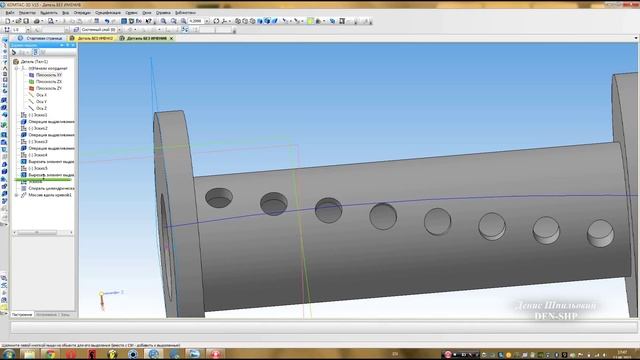Image resolution: width=640 pixels, height=360 pixels.
Task: Switch to the Построение tab below the tree
Action: 22,315
